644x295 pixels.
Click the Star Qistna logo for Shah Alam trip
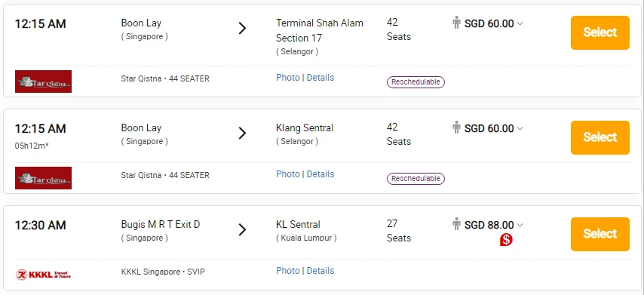43,81
